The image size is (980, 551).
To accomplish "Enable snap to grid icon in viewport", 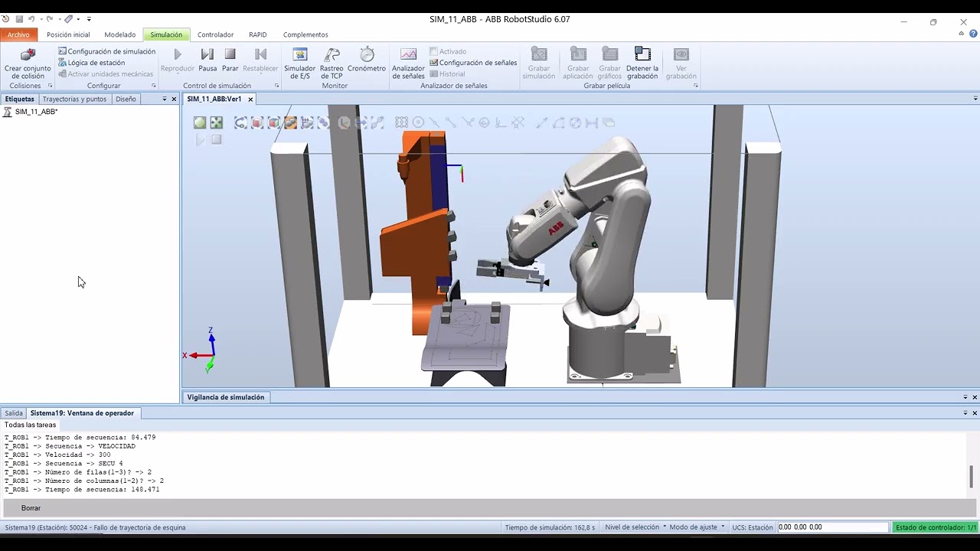I will pyautogui.click(x=401, y=122).
